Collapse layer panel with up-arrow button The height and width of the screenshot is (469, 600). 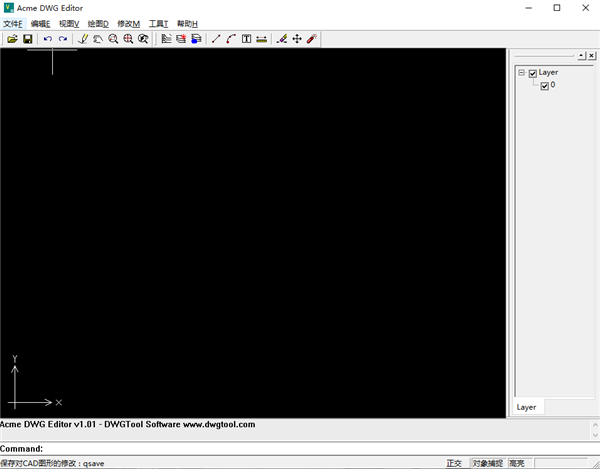coord(582,55)
